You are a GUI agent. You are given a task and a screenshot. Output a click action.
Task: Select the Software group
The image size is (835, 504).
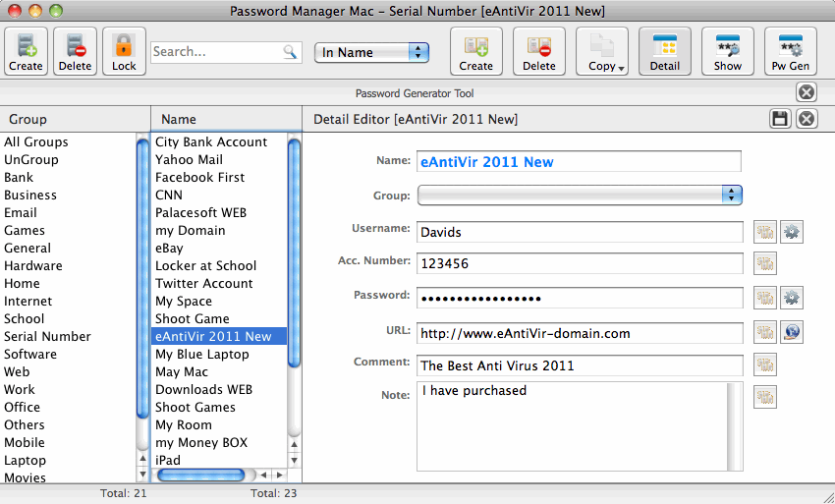(x=30, y=354)
